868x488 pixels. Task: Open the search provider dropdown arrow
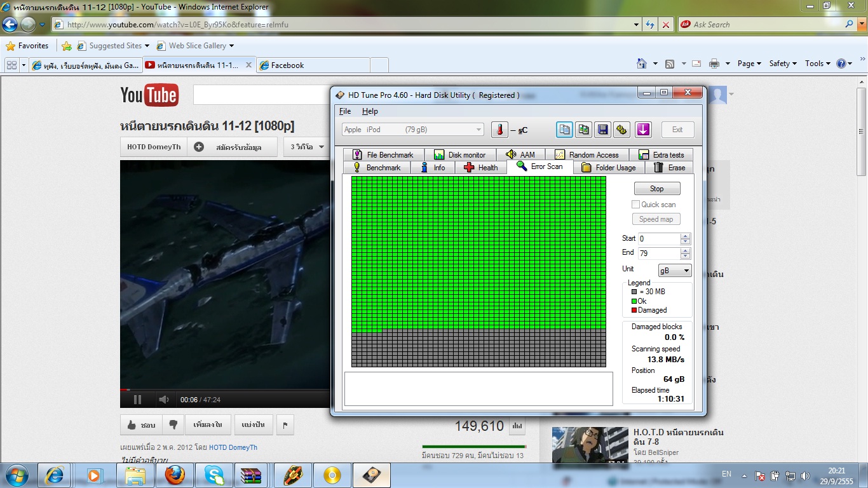tap(861, 24)
